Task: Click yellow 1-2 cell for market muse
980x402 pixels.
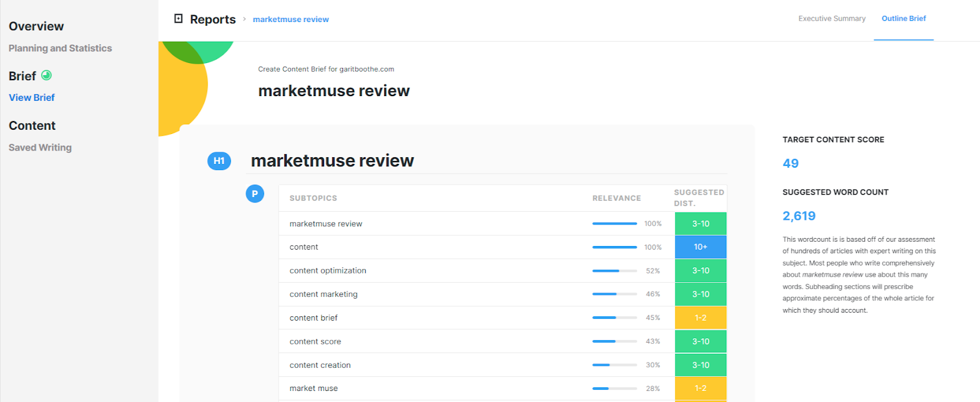Action: [701, 389]
